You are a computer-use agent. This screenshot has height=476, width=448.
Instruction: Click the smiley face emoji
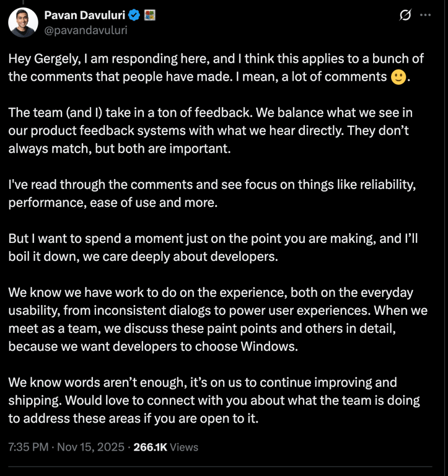coord(399,77)
